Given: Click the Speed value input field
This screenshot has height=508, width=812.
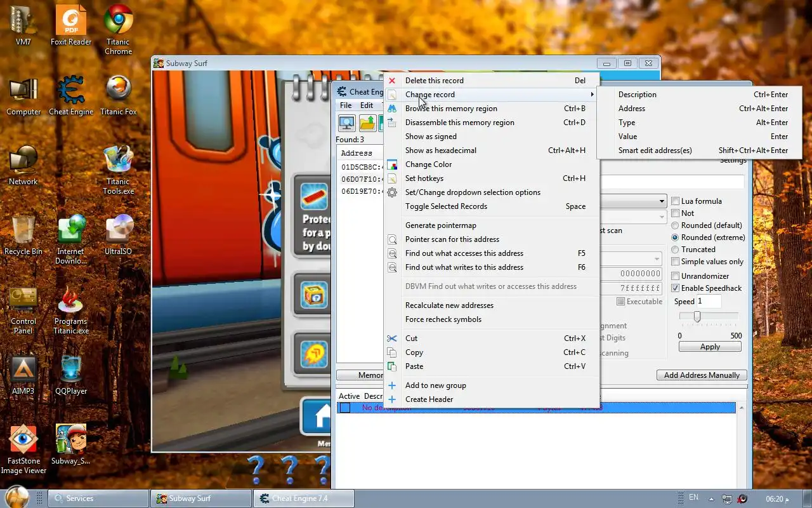Looking at the screenshot, I should tap(709, 302).
